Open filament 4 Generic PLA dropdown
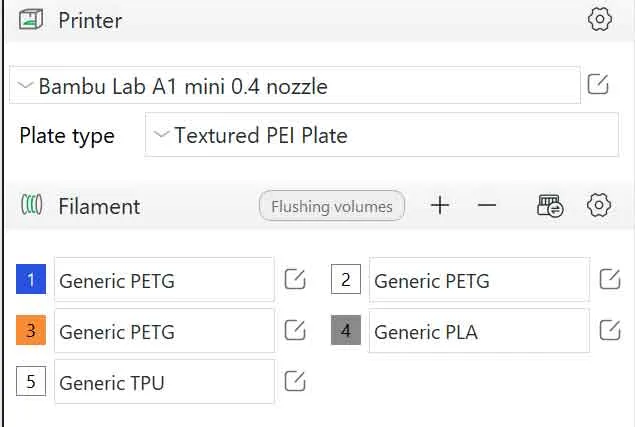Image resolution: width=635 pixels, height=427 pixels. coord(479,331)
